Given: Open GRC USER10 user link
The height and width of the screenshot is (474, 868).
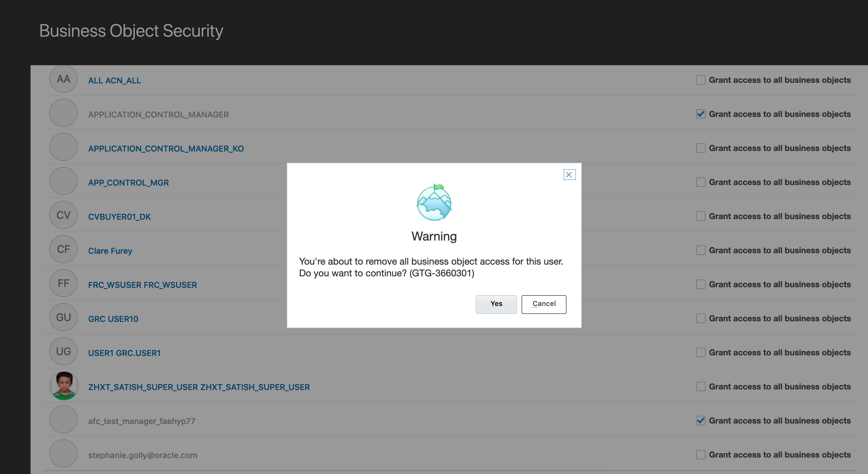Looking at the screenshot, I should (113, 319).
